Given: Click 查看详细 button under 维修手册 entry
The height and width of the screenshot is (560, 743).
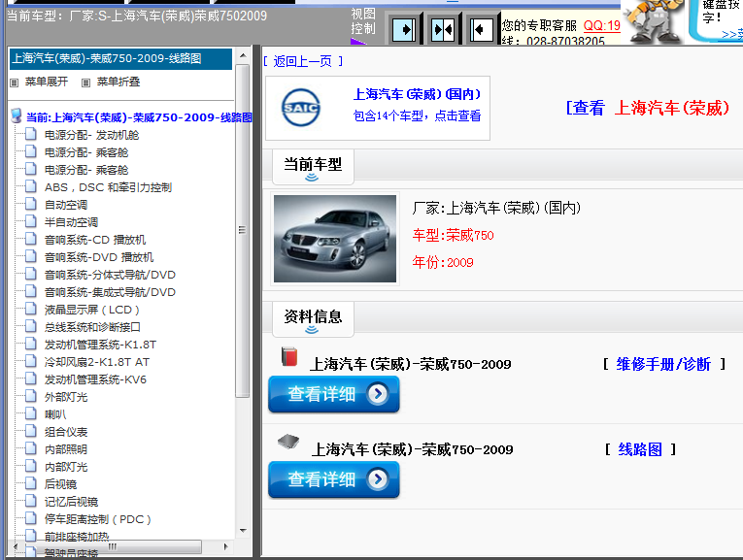Looking at the screenshot, I should [334, 394].
